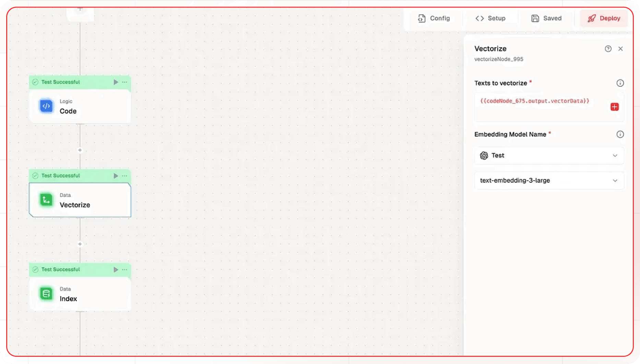Click the Saved button

click(546, 18)
